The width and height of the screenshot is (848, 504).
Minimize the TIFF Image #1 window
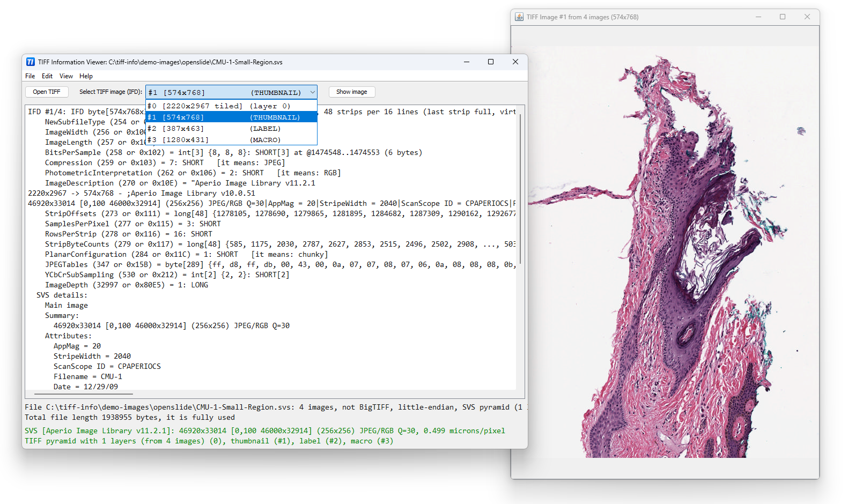pos(758,17)
